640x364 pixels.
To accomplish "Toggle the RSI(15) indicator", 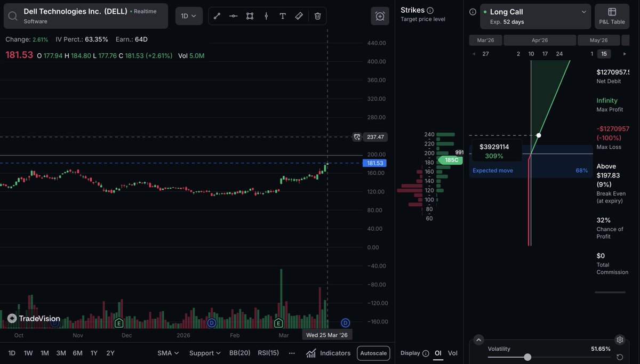I will tap(268, 353).
